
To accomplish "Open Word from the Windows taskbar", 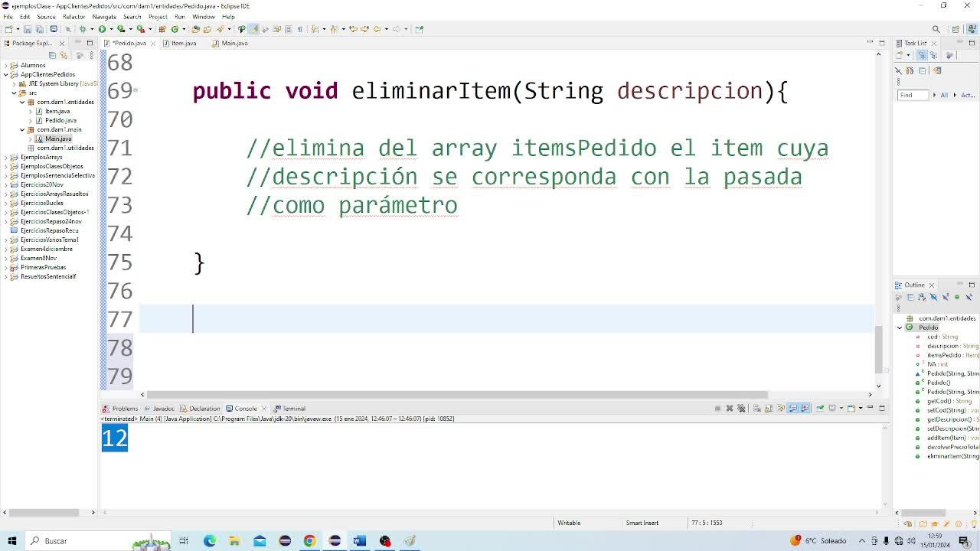I will point(360,541).
